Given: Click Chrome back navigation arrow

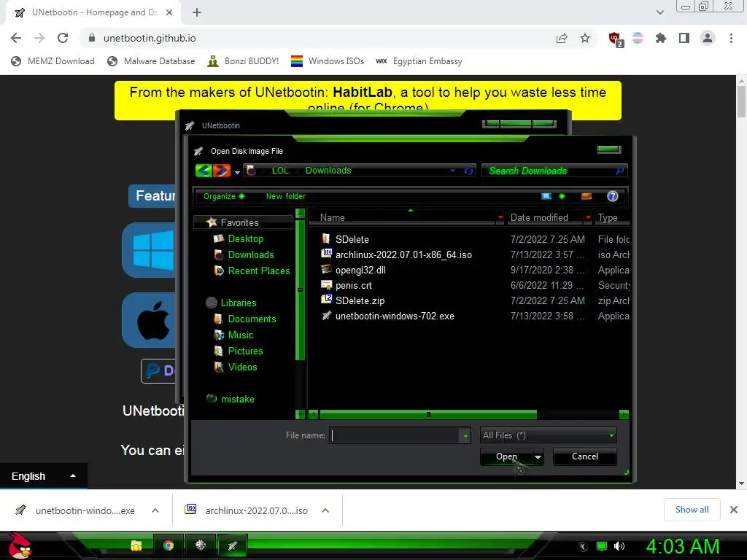Looking at the screenshot, I should click(16, 38).
